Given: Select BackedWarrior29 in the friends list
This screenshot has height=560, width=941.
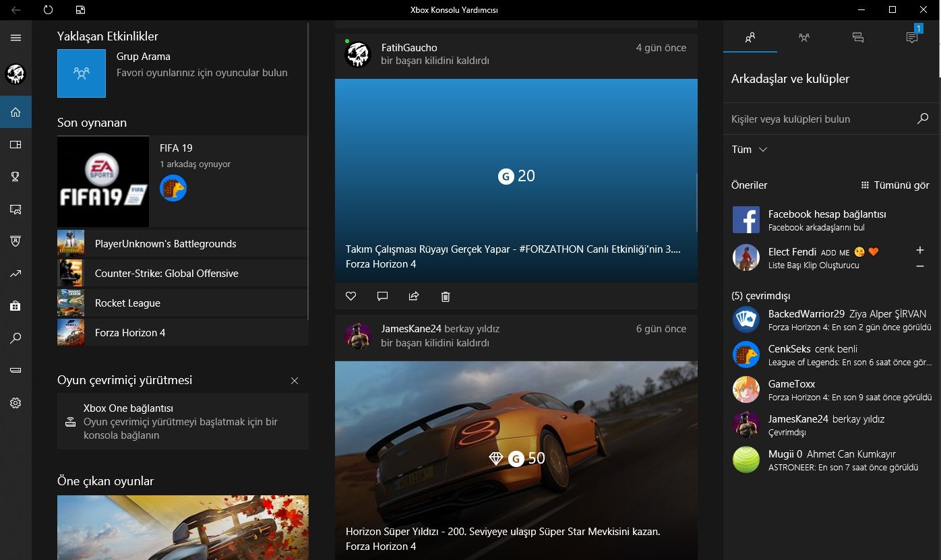Looking at the screenshot, I should 832,320.
